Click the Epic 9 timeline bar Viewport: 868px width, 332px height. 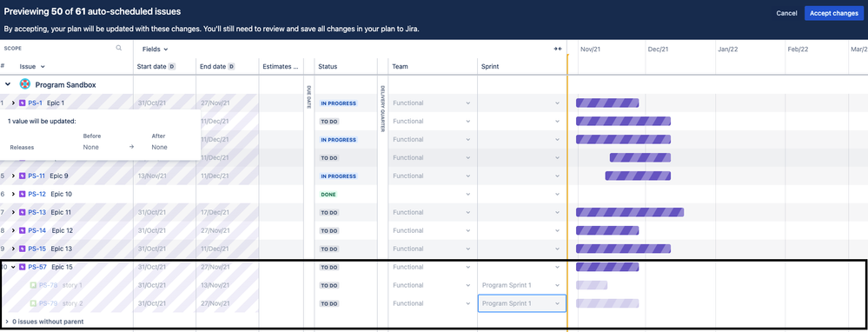tap(638, 176)
